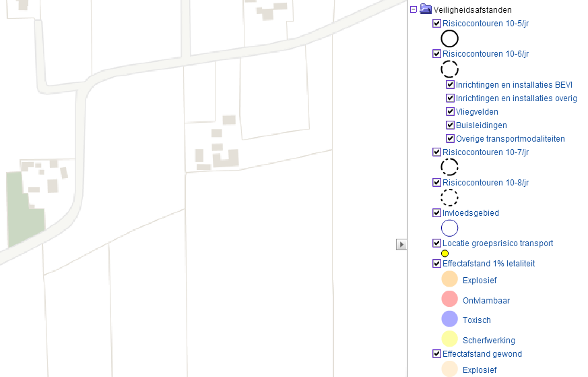588x377 pixels.
Task: Click the blue Toxisch color swatch
Action: click(449, 319)
